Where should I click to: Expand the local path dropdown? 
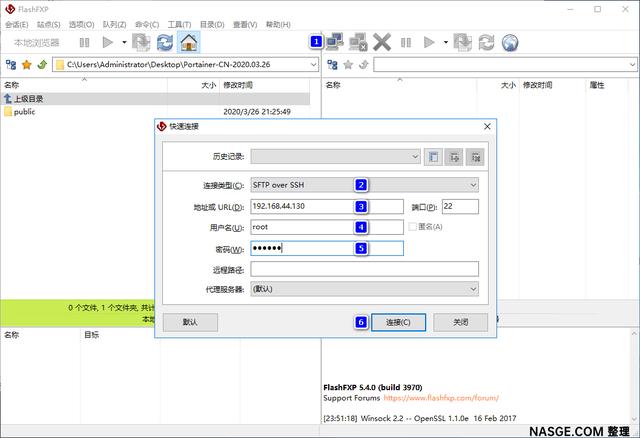313,64
